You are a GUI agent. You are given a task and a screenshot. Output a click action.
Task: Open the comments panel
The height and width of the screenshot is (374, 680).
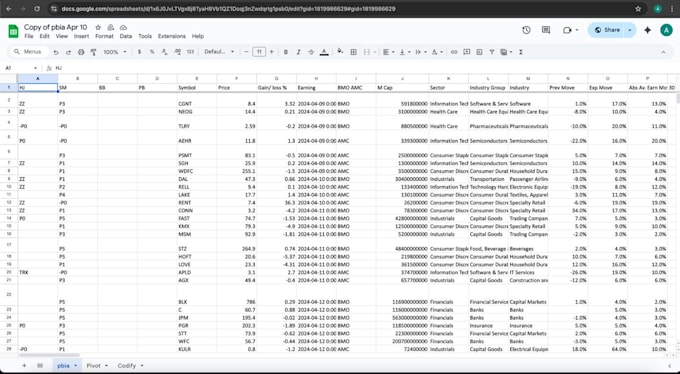[546, 30]
